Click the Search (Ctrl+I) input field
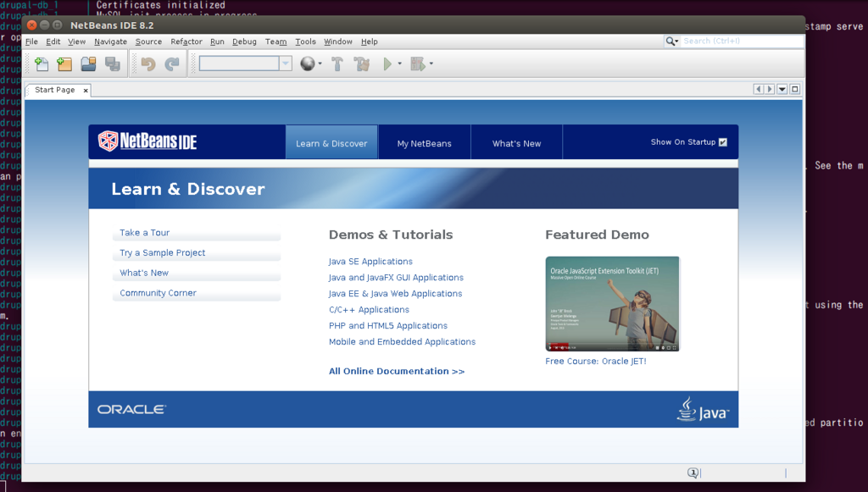Screen dimensions: 868x492 point(742,41)
